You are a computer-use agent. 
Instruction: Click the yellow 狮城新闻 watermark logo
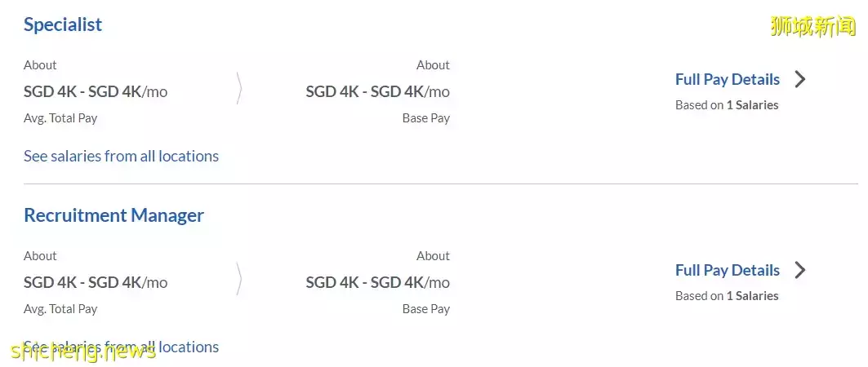click(812, 26)
